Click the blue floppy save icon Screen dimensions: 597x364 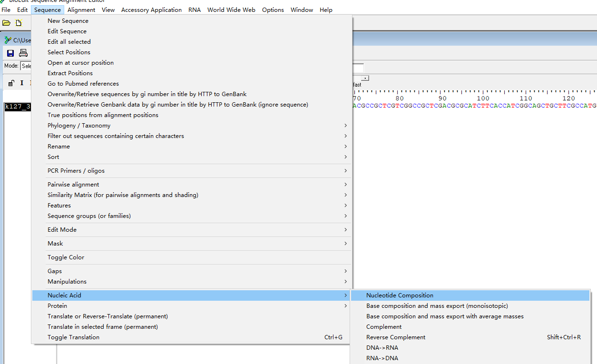(10, 53)
